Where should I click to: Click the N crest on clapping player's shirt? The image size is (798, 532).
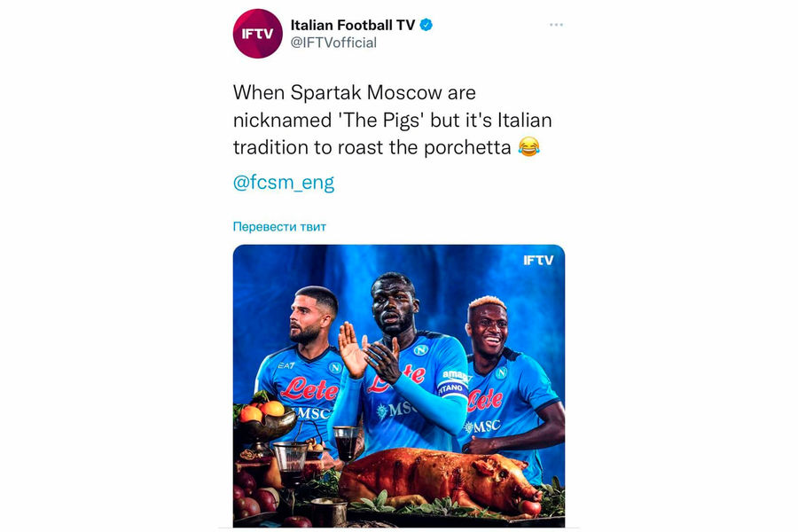coord(420,349)
